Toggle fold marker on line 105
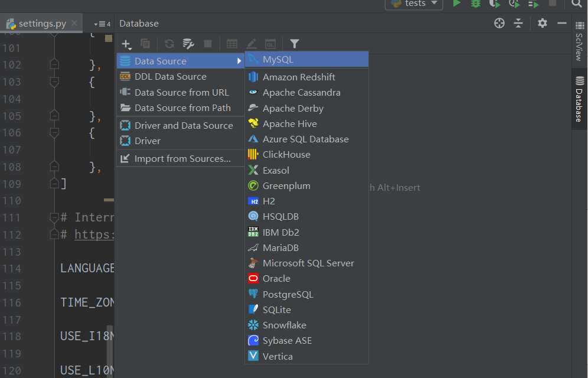The image size is (588, 378). coord(54,116)
